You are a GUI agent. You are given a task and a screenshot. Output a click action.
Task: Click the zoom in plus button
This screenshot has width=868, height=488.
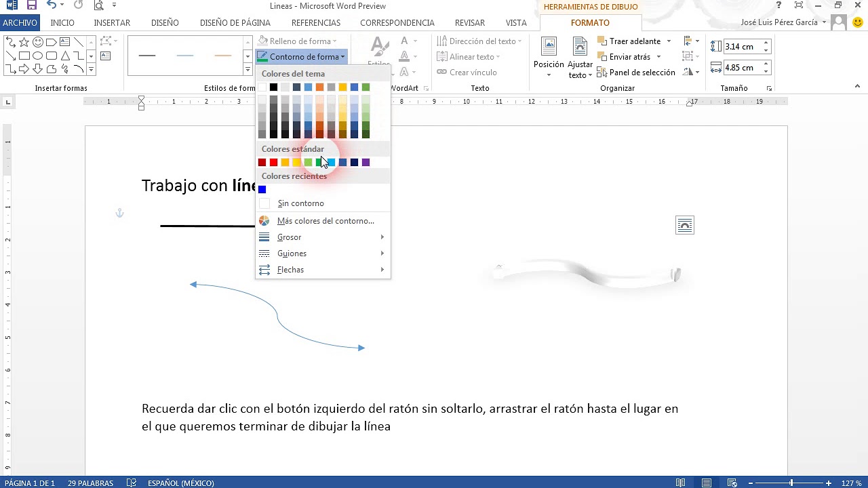(x=828, y=483)
